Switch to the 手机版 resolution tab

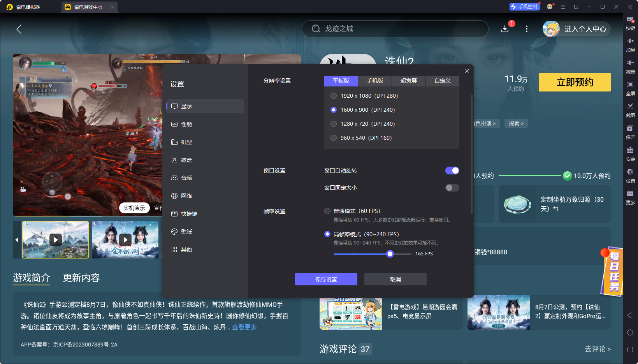(374, 81)
